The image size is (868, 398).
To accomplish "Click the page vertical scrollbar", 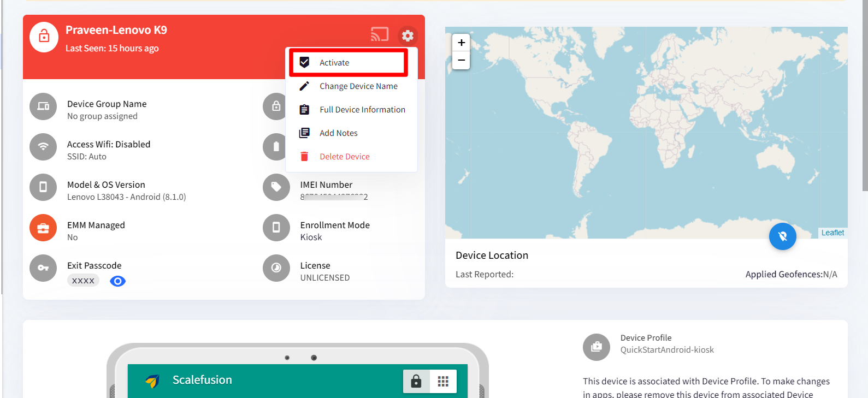I will pos(865,96).
